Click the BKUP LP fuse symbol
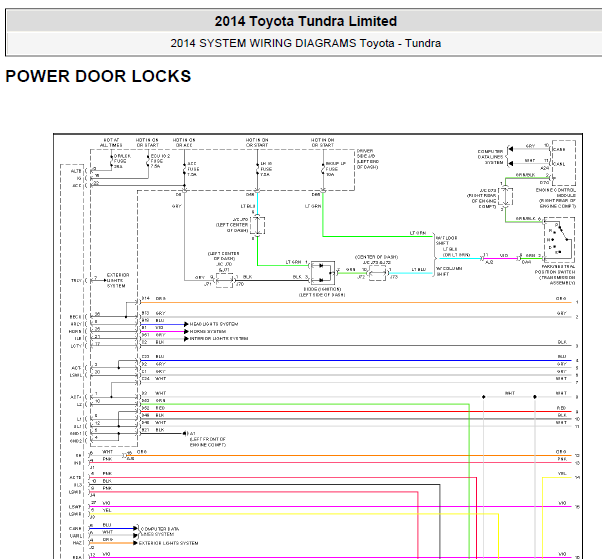602x559 pixels. tap(323, 169)
